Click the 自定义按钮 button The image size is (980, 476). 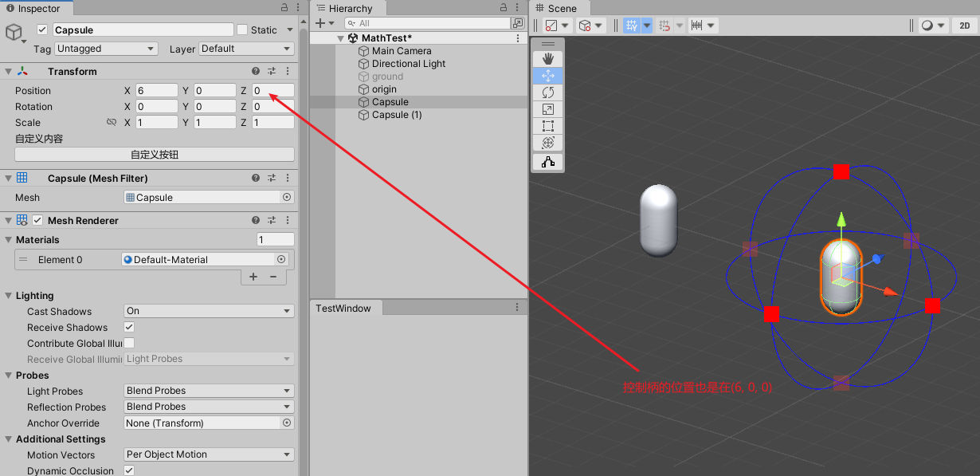coord(155,155)
